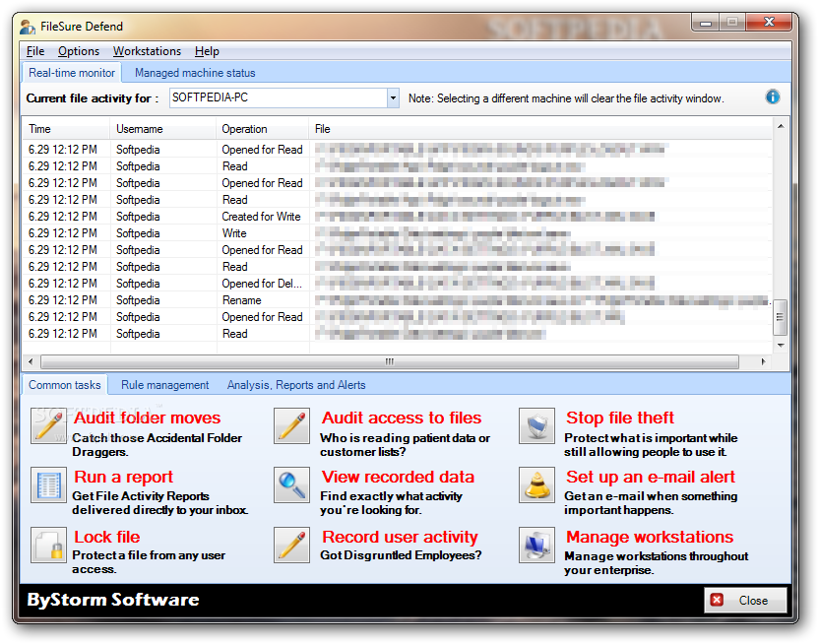
Task: Click the Run a report document icon
Action: coord(48,484)
